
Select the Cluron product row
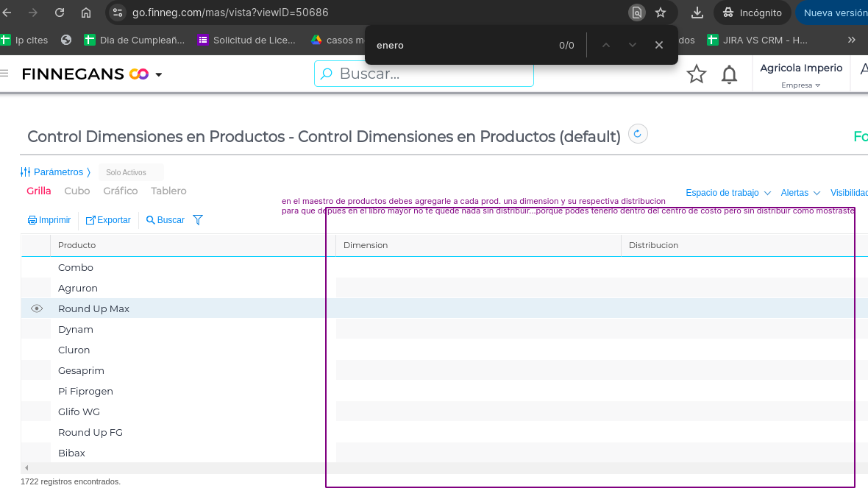click(444, 350)
